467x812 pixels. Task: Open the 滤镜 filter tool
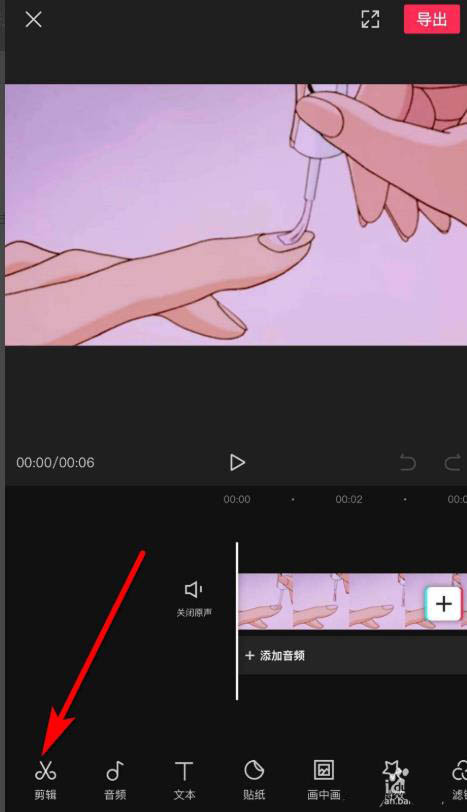pyautogui.click(x=459, y=779)
